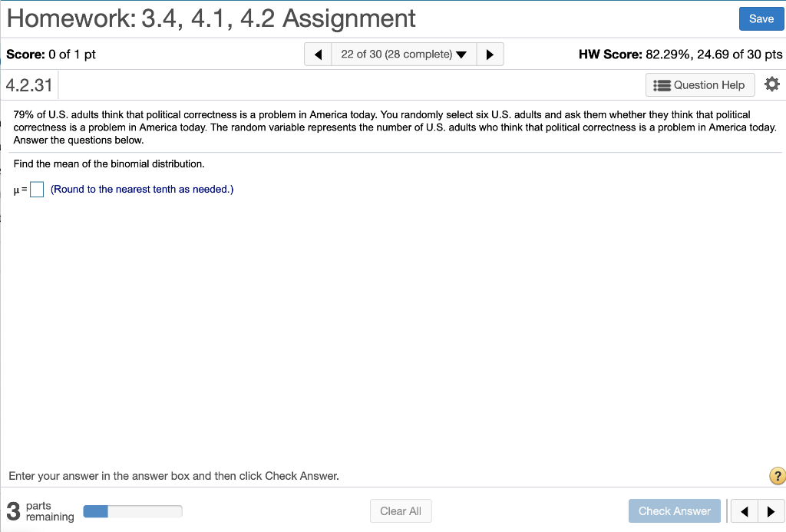
Task: Advance to the next question with the right arrow
Action: [x=490, y=54]
